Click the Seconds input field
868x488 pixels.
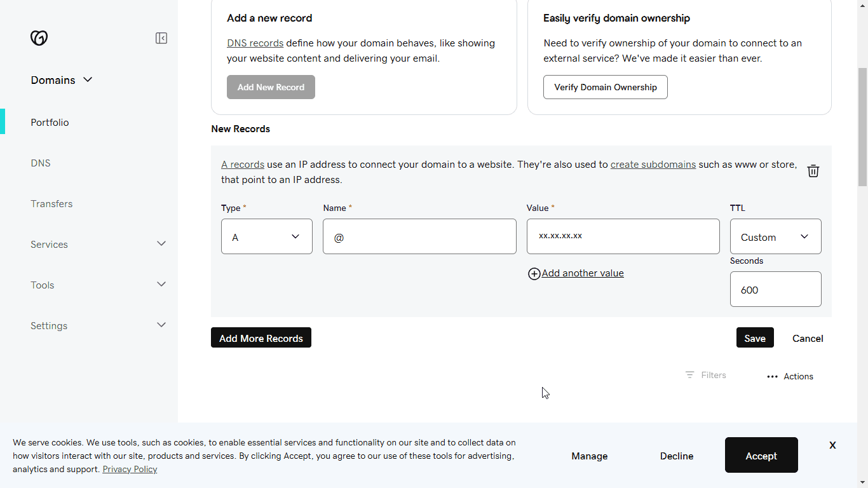[x=775, y=289]
